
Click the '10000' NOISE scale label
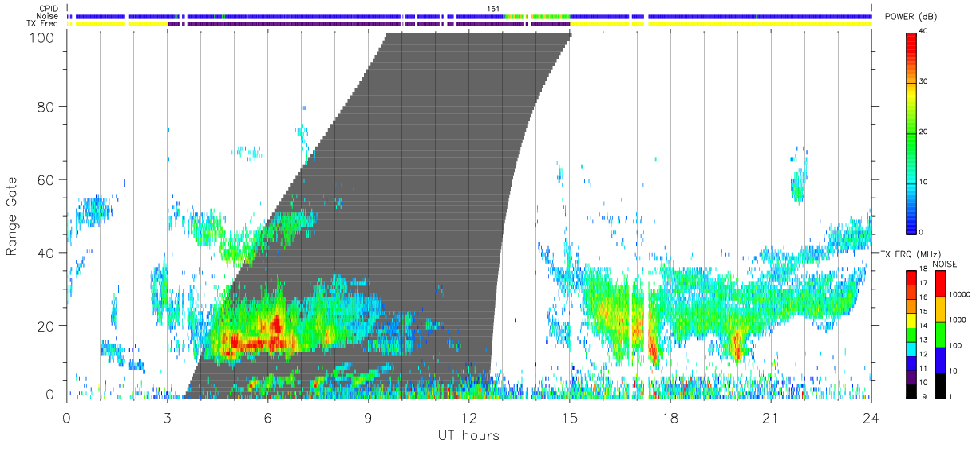[958, 294]
